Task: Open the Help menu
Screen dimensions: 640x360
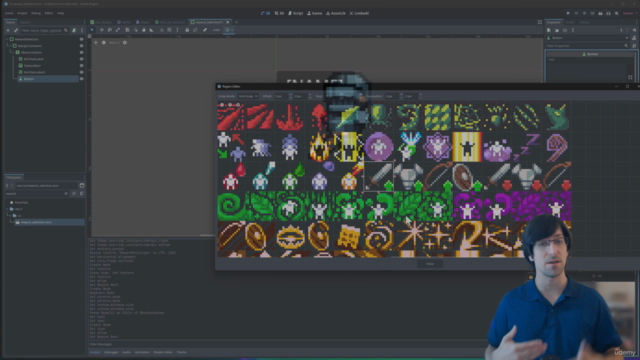Action: coord(60,13)
